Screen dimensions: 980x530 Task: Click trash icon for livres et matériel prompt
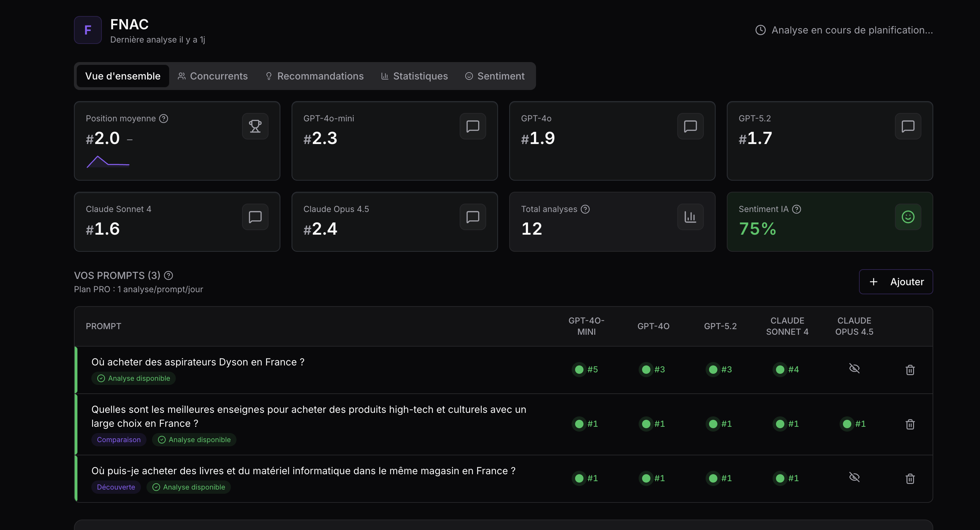(910, 478)
